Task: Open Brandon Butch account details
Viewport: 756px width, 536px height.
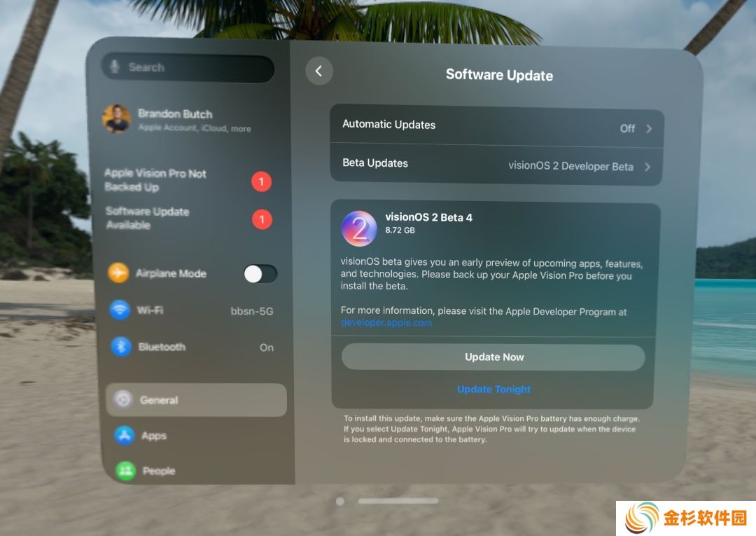Action: click(x=188, y=118)
